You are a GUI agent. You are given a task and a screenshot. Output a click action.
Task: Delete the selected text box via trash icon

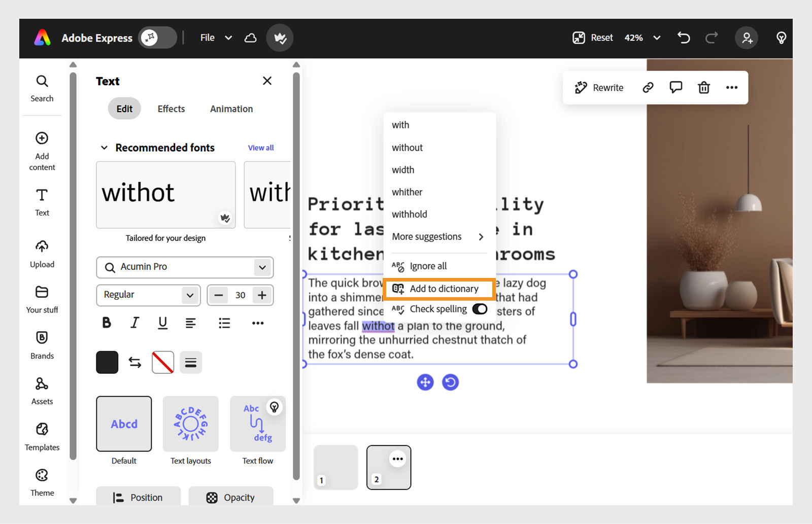[x=704, y=87]
